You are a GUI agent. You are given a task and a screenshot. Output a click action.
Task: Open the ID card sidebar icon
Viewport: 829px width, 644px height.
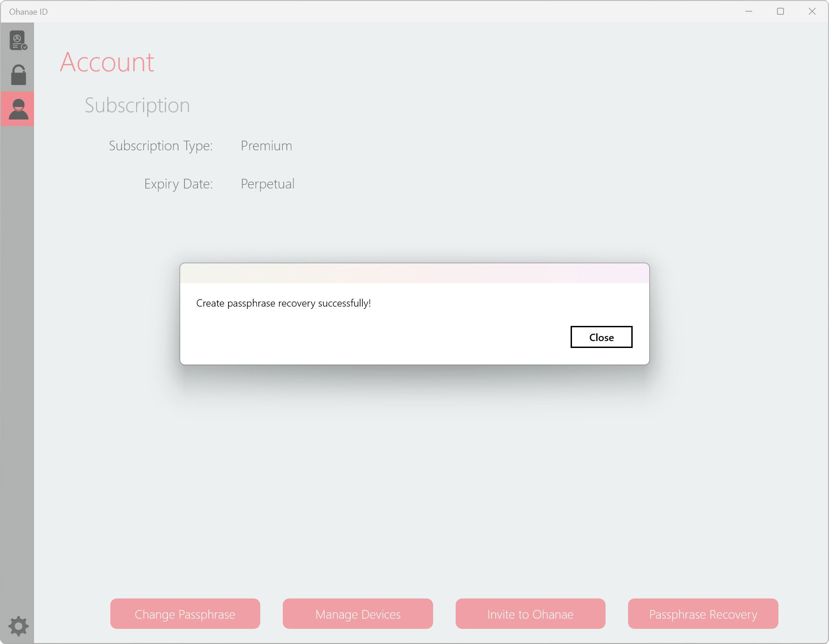click(x=18, y=40)
